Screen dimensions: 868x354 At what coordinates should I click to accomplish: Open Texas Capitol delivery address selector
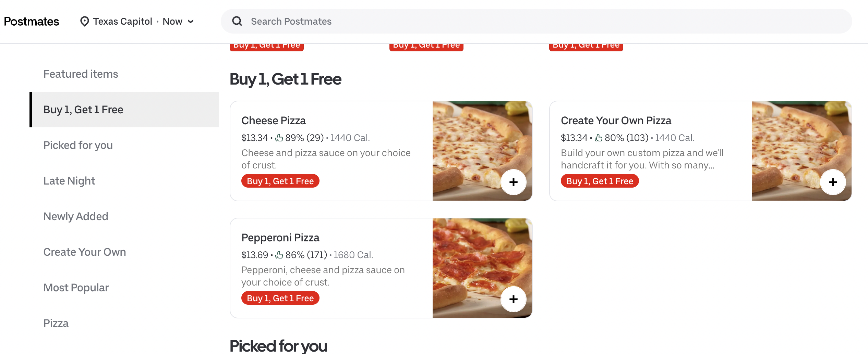pyautogui.click(x=122, y=21)
